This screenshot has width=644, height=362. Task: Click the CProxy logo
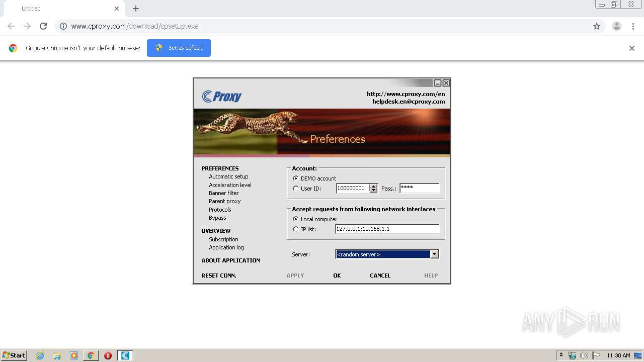point(222,96)
